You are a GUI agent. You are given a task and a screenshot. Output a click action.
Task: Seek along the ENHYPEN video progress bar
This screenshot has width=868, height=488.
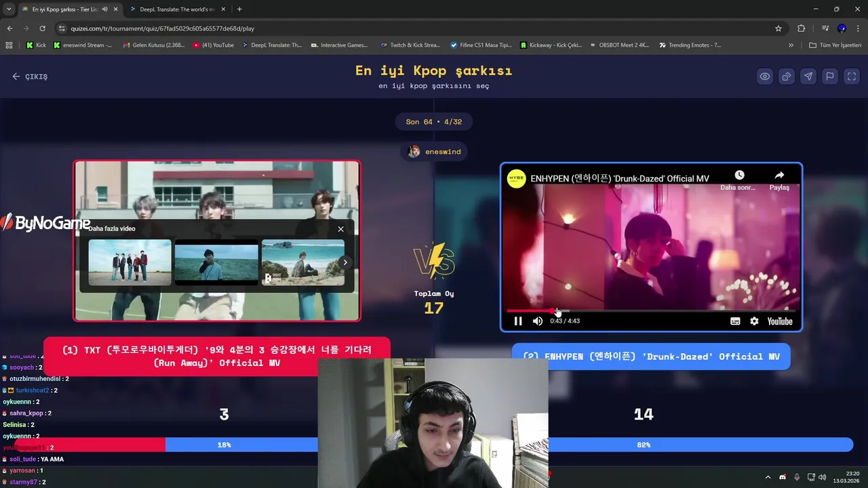651,311
